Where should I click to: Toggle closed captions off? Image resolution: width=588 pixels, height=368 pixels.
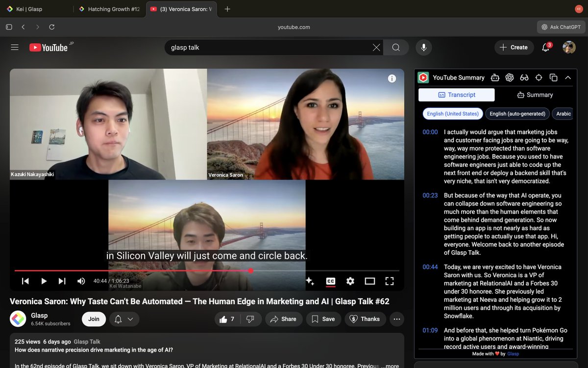pos(331,281)
